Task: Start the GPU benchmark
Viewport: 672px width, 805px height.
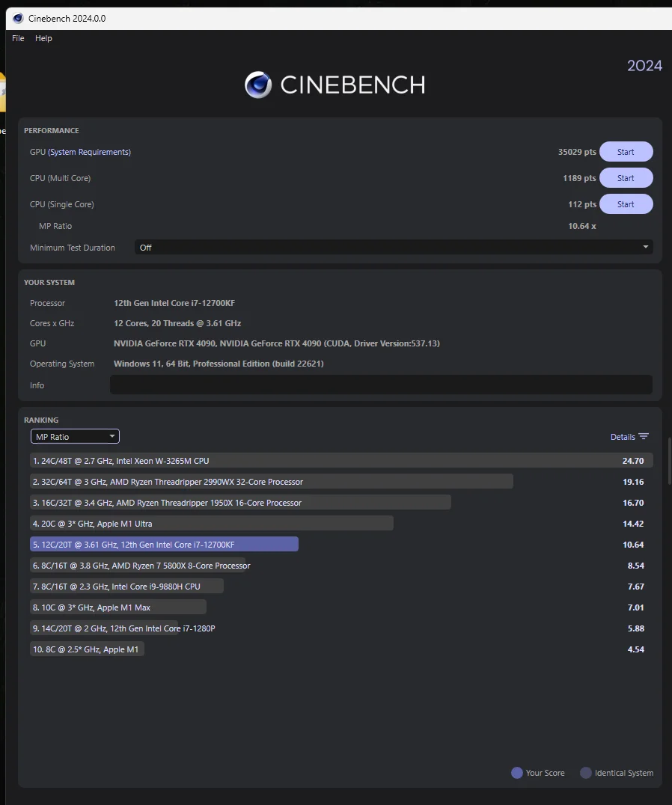Action: (626, 152)
